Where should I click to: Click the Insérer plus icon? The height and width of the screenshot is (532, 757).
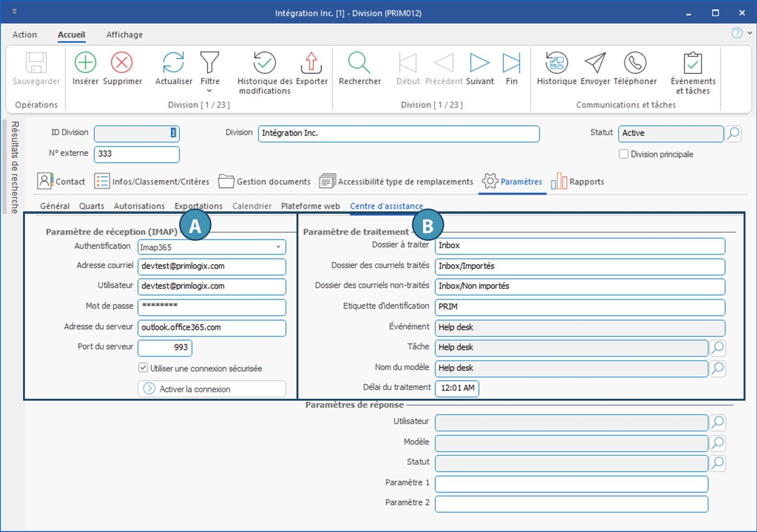coord(85,63)
